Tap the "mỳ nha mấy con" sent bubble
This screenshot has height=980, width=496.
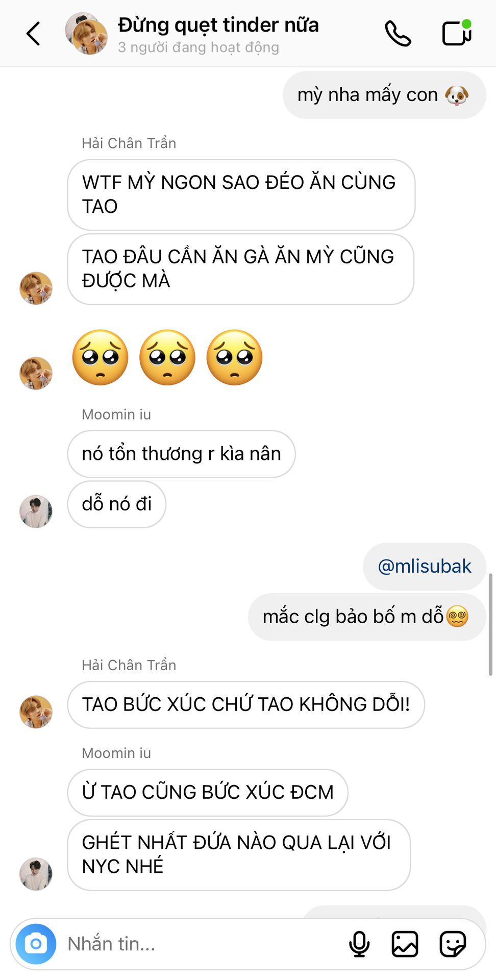click(384, 95)
